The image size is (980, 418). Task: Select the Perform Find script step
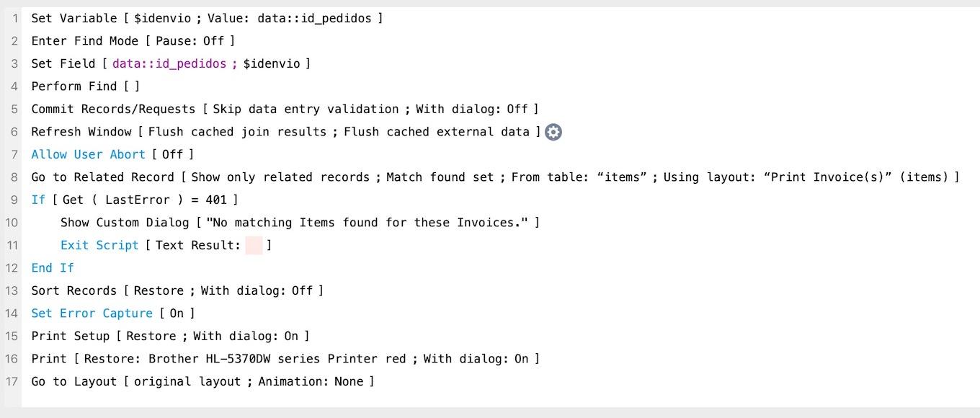point(85,86)
